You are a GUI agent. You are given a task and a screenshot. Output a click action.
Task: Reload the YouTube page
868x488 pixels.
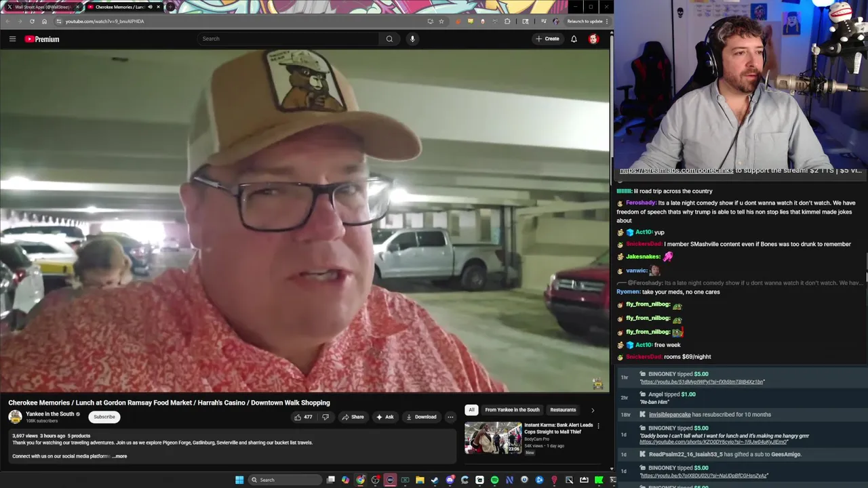[32, 21]
